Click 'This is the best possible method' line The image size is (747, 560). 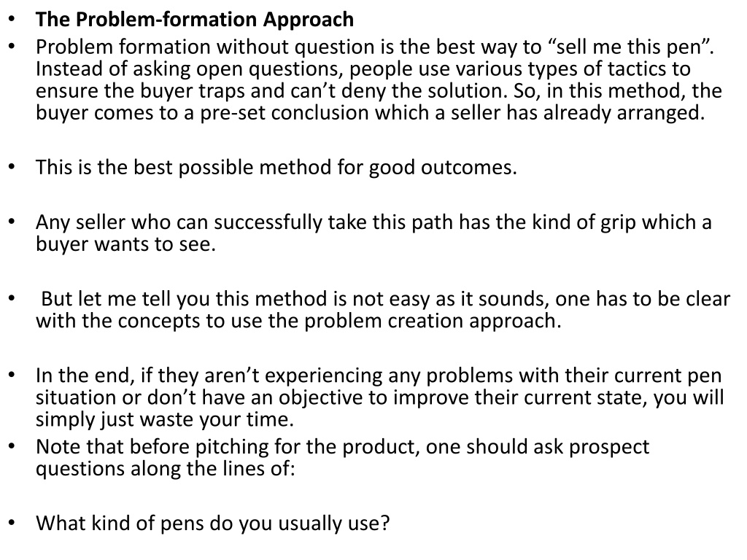coord(276,168)
